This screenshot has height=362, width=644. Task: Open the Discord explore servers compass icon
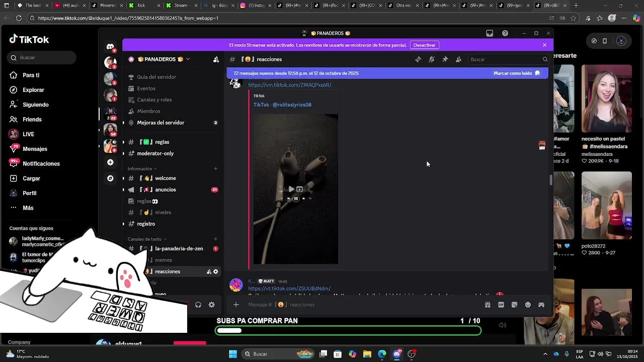(x=110, y=178)
